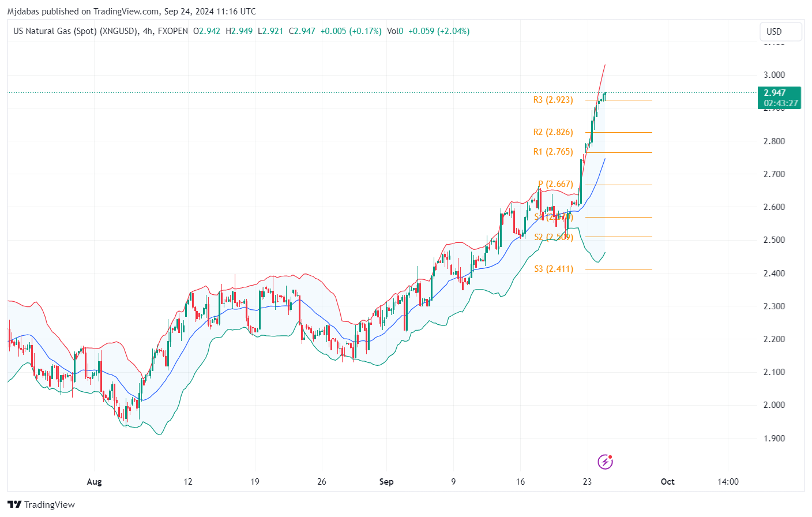Screen dimensions: 812x517
Task: Click the 1.900 price scale label
Action: pyautogui.click(x=774, y=438)
